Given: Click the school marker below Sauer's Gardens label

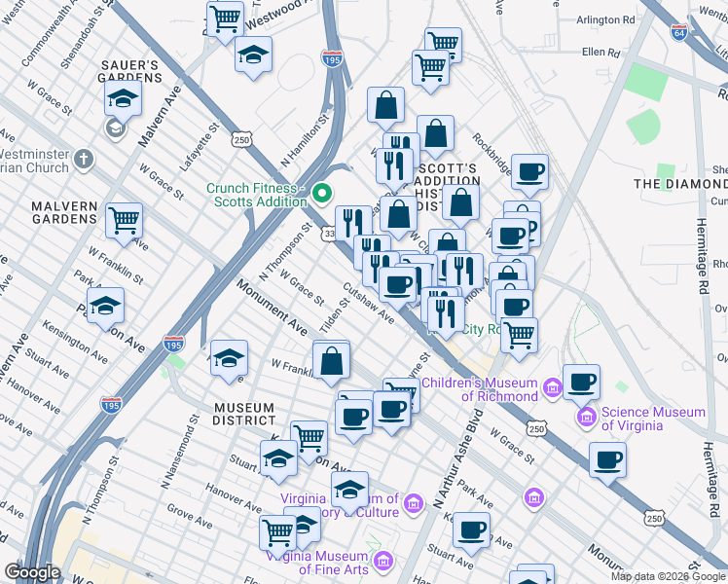Looking at the screenshot, I should 123,100.
